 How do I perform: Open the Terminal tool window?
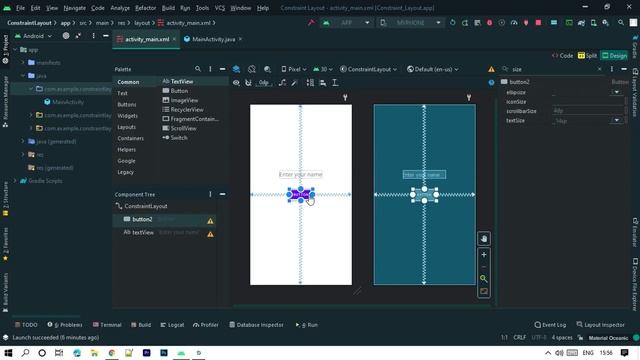(x=107, y=325)
